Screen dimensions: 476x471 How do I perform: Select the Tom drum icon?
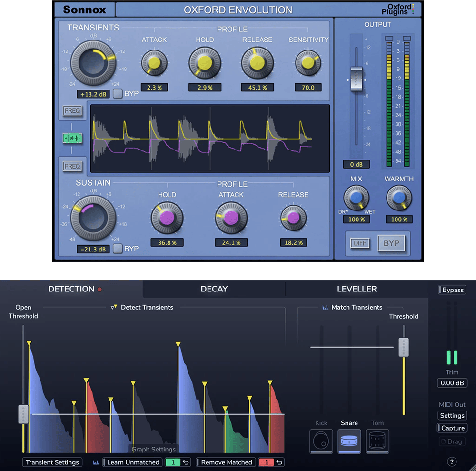tap(377, 441)
